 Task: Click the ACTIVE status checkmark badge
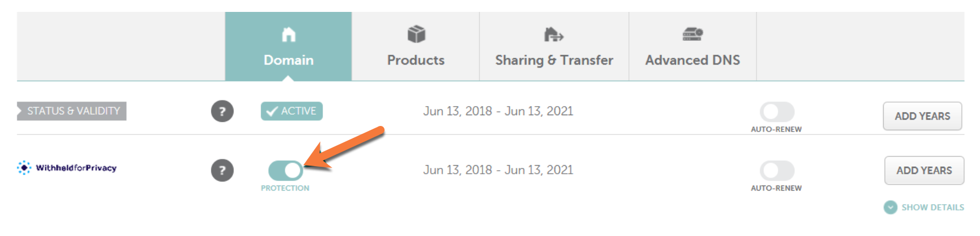point(292,111)
